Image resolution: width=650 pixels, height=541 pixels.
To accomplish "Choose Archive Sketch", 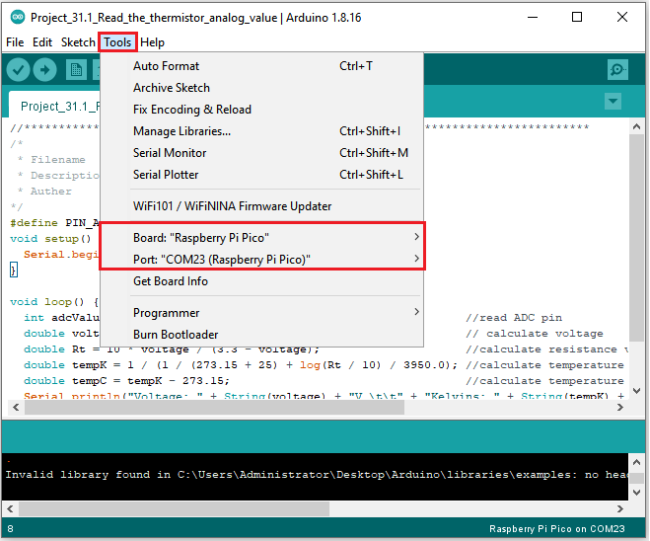I will (262, 88).
